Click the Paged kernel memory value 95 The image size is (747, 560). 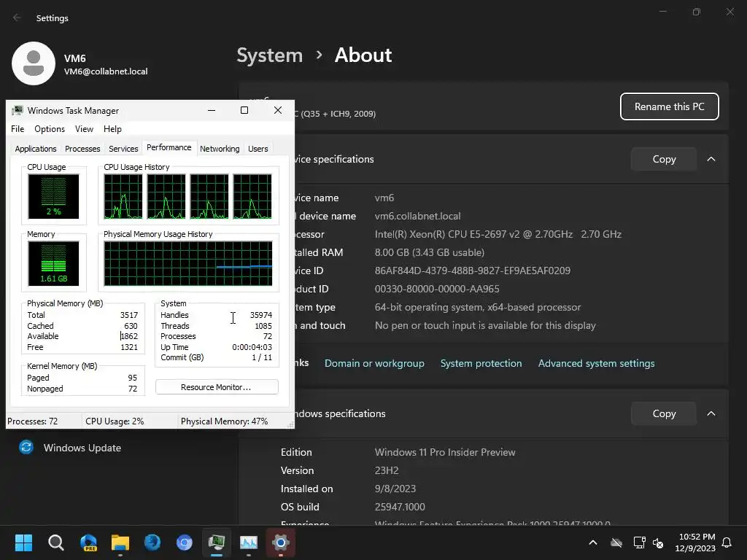tap(133, 378)
